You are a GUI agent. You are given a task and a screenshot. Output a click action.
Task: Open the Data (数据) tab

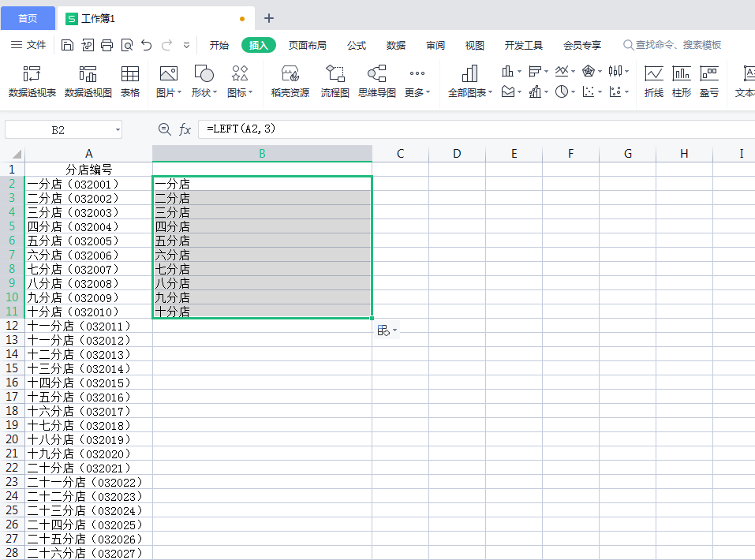tap(396, 45)
